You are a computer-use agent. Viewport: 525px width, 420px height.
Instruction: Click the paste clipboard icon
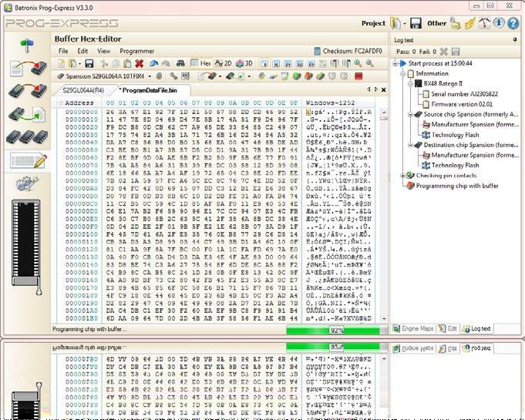tap(127, 64)
